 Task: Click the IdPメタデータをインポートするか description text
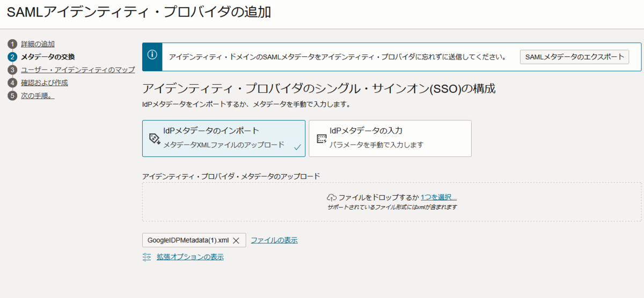pyautogui.click(x=246, y=104)
